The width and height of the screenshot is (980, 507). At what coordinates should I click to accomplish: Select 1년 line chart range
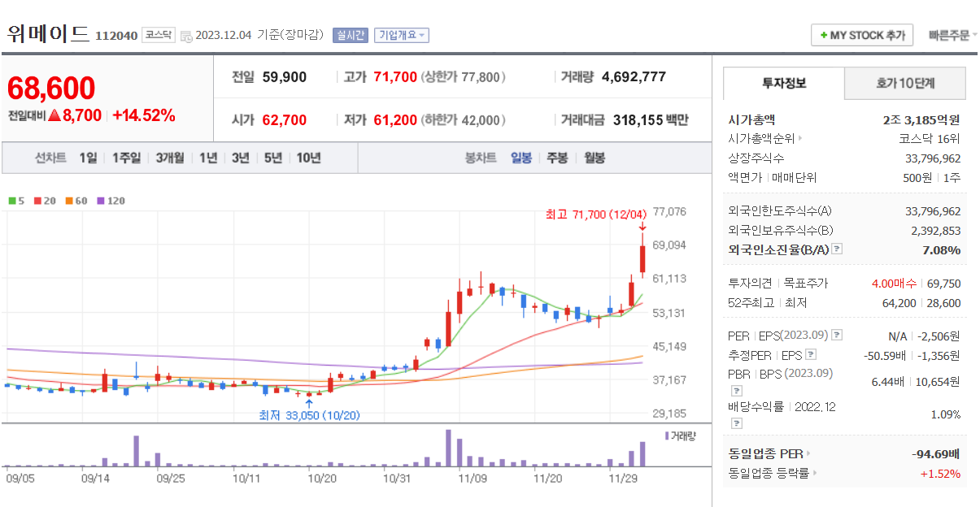(x=208, y=158)
